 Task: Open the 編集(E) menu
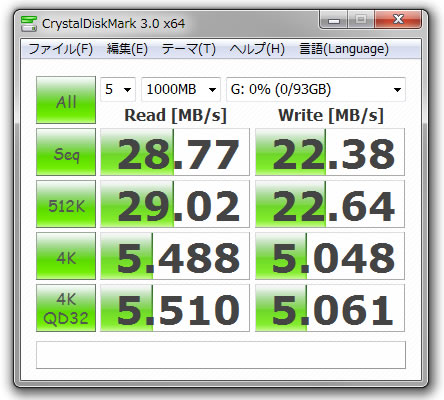pos(127,49)
